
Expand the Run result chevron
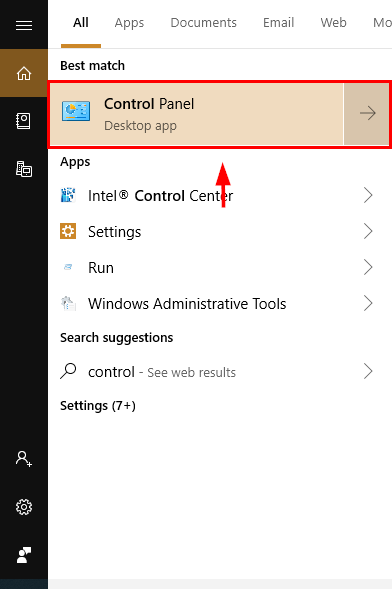click(x=368, y=267)
